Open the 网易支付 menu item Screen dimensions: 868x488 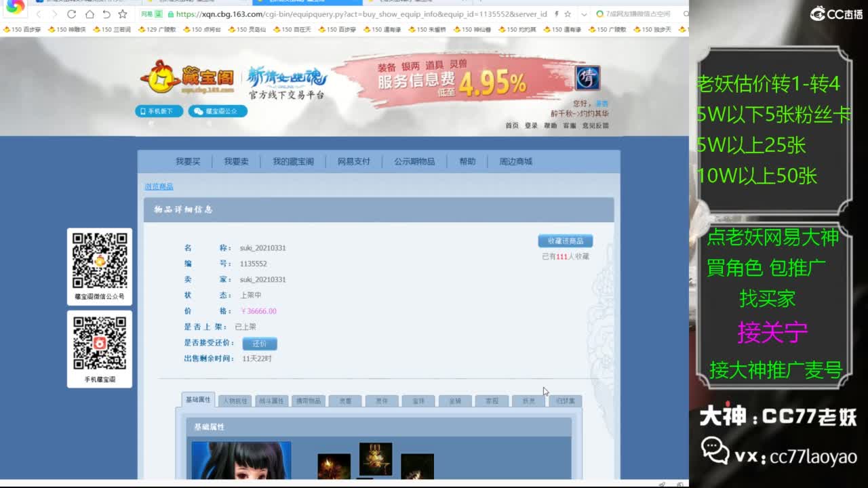pos(354,161)
